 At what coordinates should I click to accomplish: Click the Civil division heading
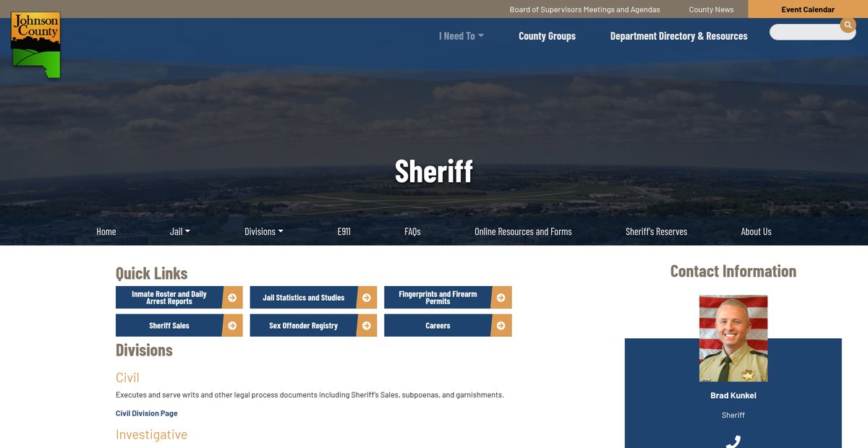[127, 378]
